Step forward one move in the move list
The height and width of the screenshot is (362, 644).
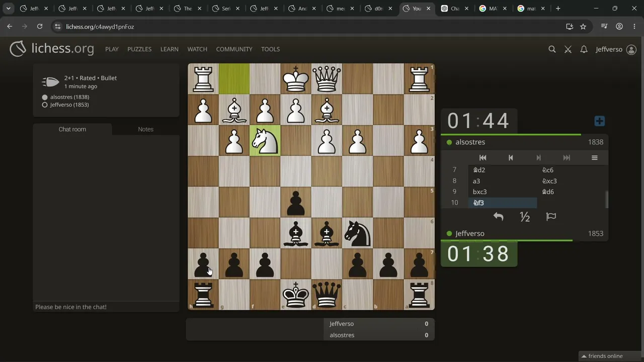(x=538, y=158)
